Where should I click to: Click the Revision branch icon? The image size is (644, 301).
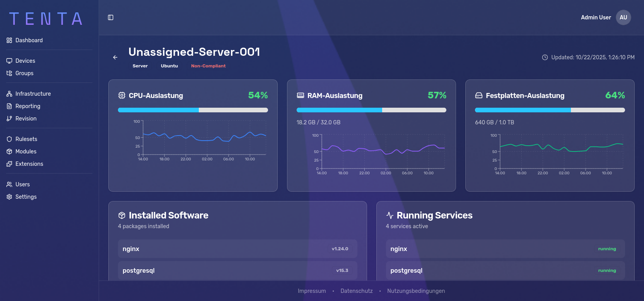click(9, 119)
